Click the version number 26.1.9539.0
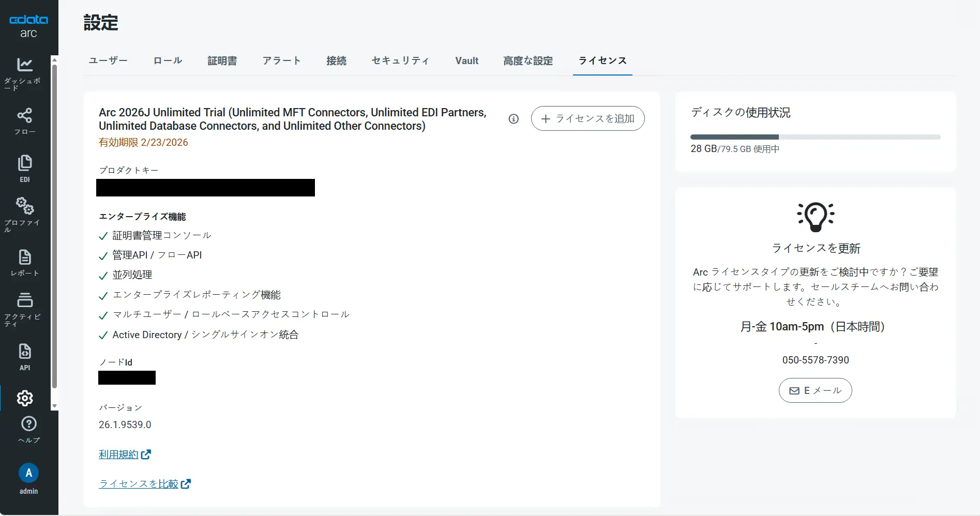The width and height of the screenshot is (980, 516). pyautogui.click(x=125, y=425)
